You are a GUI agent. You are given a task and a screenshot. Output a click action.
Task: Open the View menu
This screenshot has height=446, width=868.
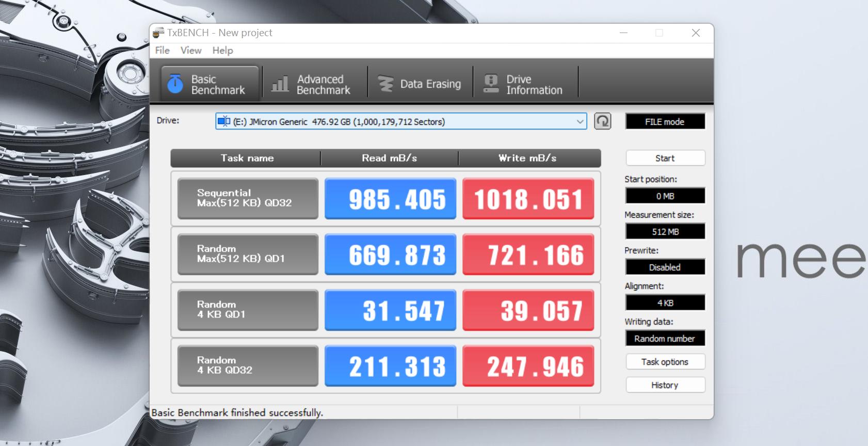[191, 50]
